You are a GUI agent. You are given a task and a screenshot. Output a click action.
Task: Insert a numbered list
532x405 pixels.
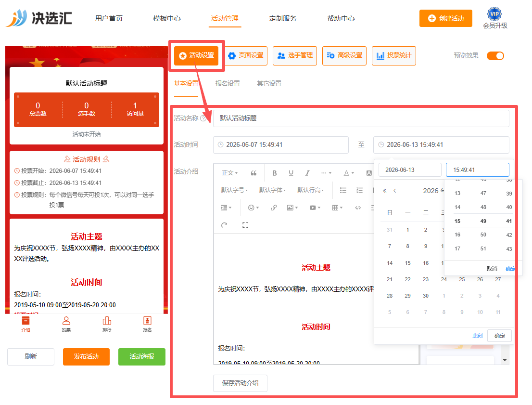360,190
